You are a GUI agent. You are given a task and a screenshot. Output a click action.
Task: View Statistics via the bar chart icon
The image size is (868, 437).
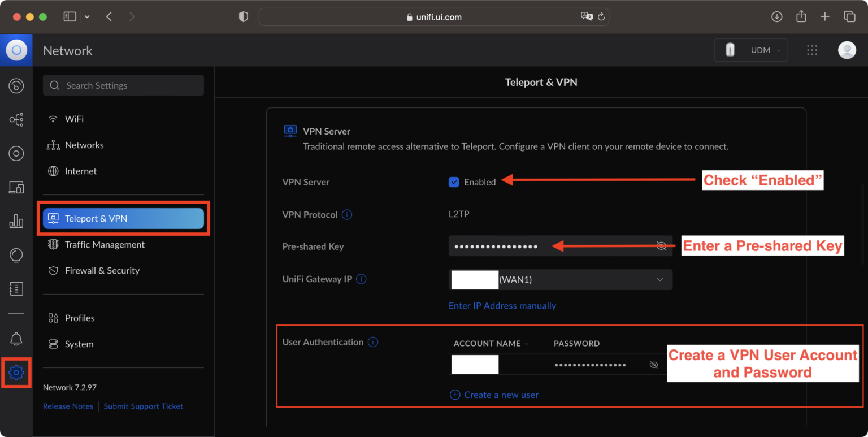point(16,221)
